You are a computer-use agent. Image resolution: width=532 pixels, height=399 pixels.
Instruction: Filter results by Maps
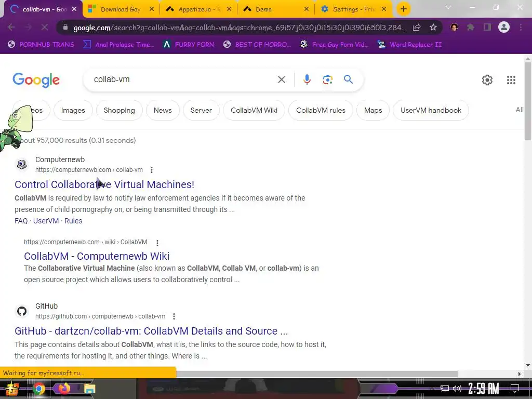coord(373,110)
